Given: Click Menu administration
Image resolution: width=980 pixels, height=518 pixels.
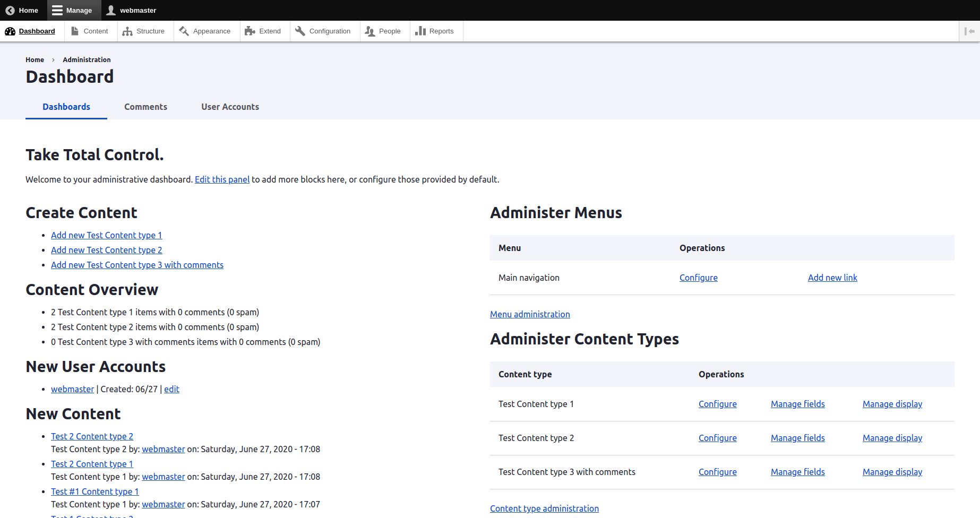Looking at the screenshot, I should tap(529, 314).
